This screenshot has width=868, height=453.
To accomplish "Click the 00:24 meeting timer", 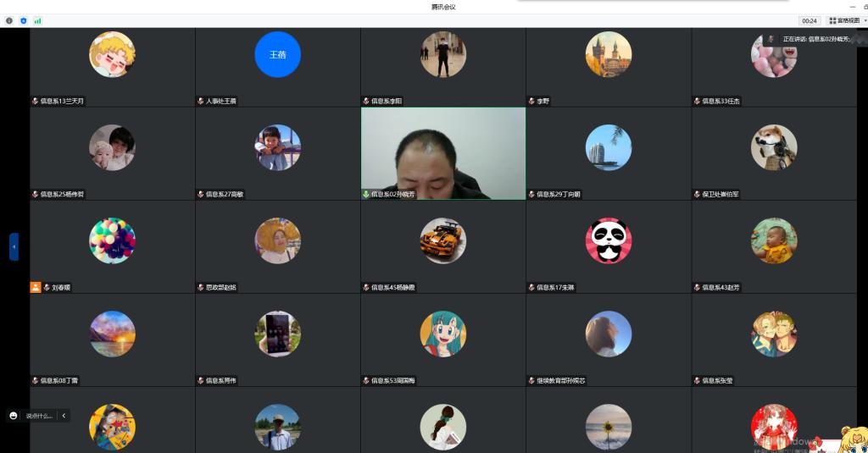I will point(809,20).
